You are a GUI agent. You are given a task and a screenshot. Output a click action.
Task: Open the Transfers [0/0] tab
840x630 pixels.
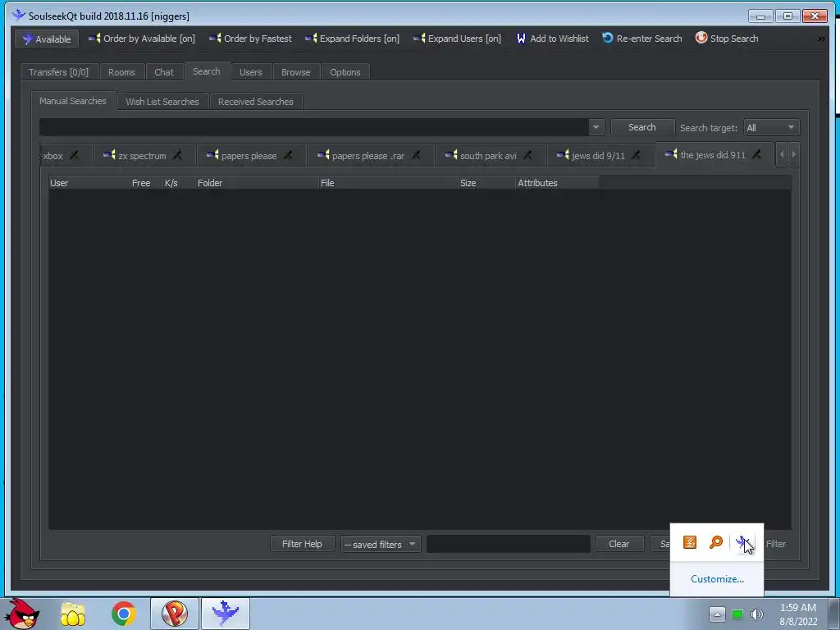point(59,72)
